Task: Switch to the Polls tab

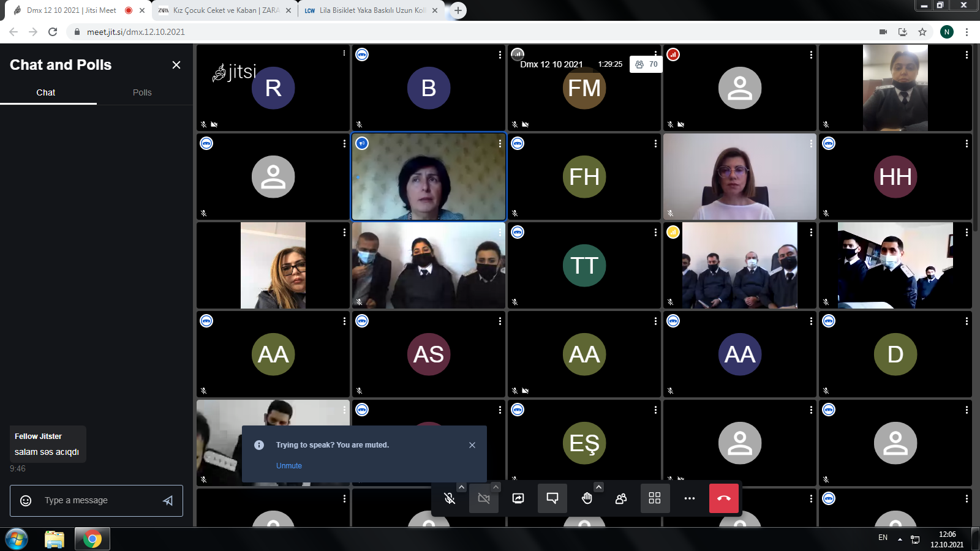Action: tap(142, 92)
